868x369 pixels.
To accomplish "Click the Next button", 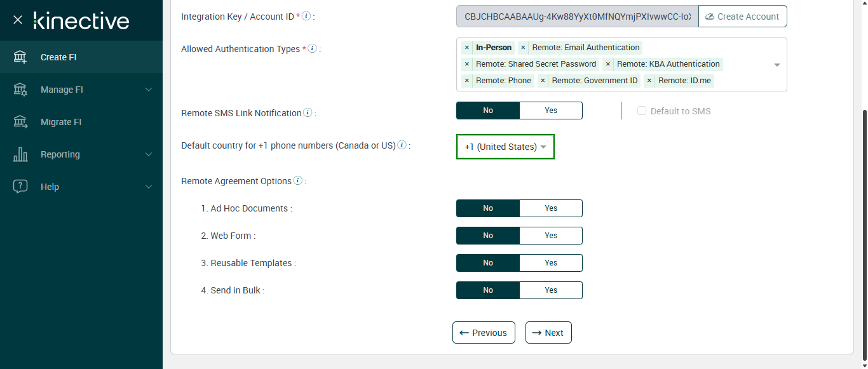I will (548, 333).
